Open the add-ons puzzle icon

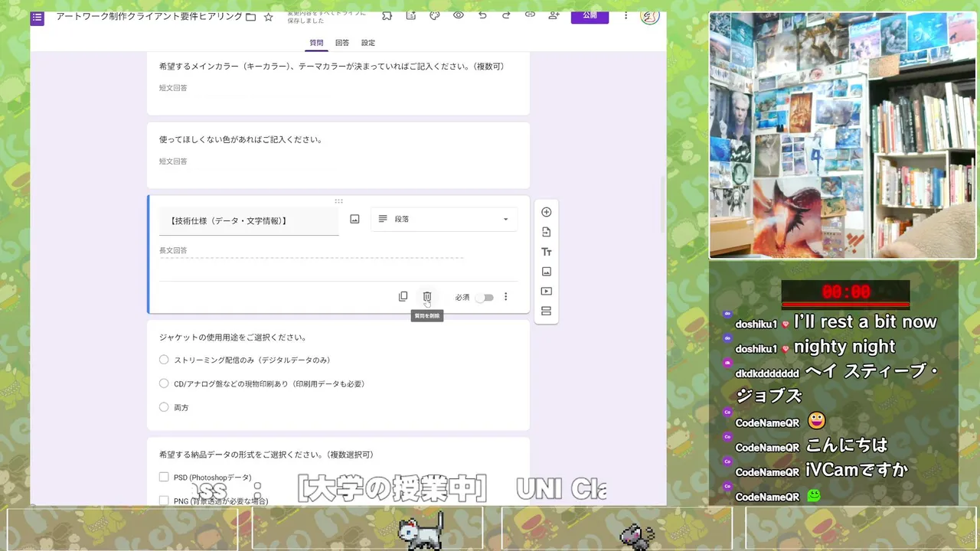[x=387, y=15]
